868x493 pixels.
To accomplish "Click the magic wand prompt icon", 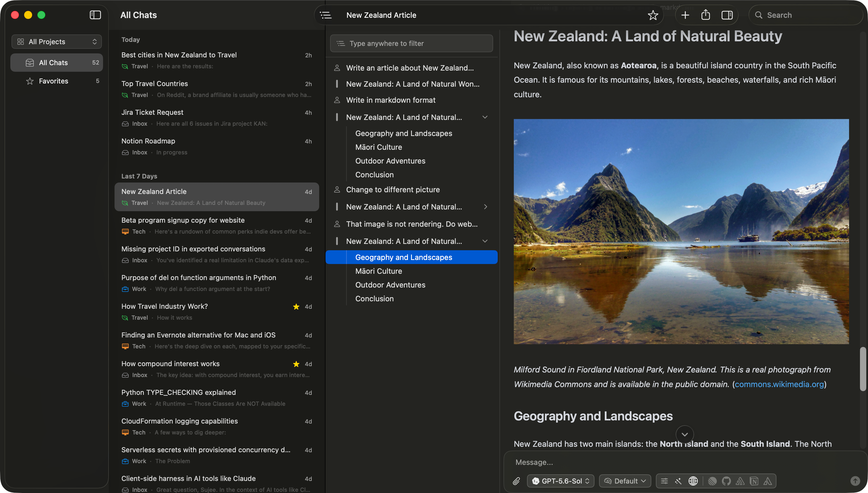I will pos(678,481).
